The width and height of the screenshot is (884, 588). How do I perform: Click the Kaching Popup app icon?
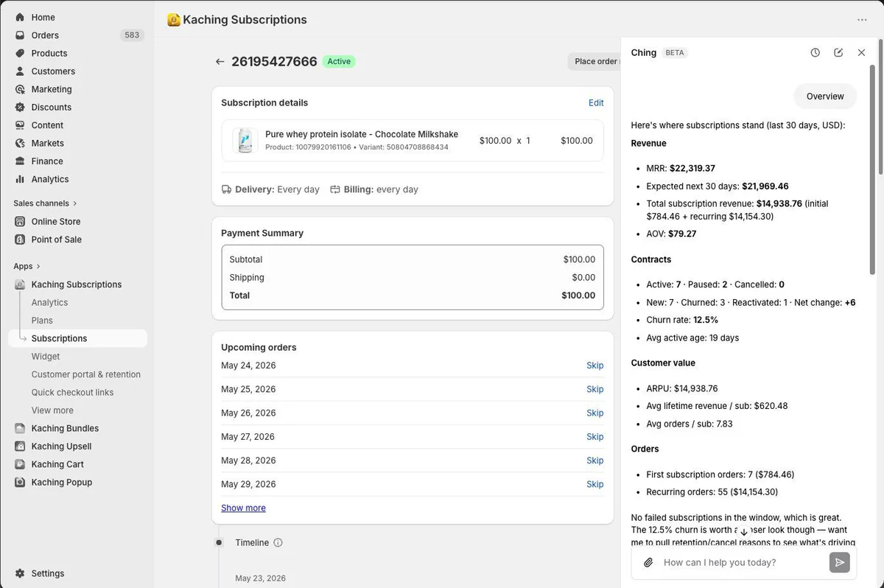point(20,483)
